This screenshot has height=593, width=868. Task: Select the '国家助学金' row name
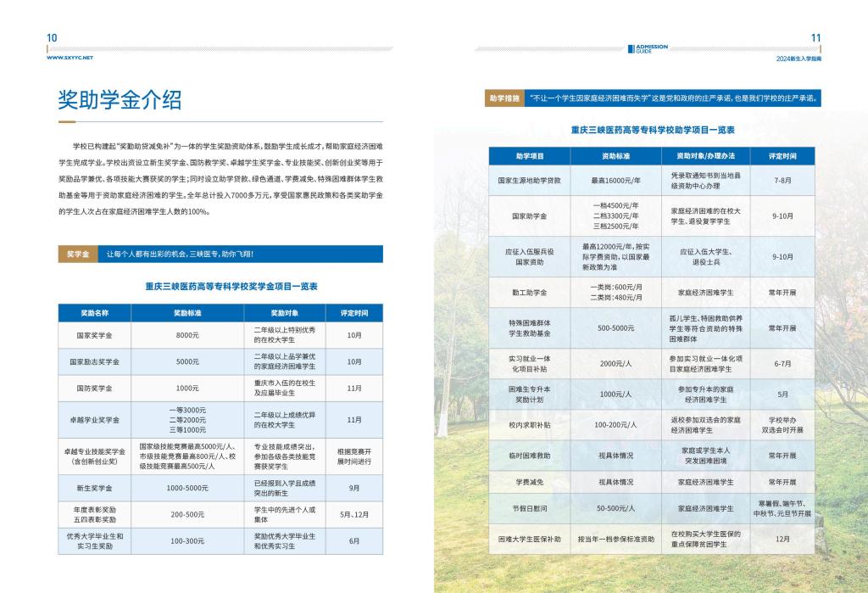tap(530, 216)
